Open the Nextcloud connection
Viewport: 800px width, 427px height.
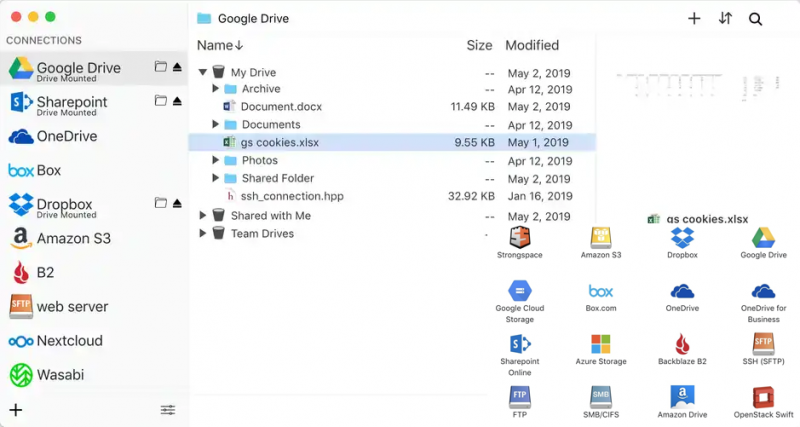pyautogui.click(x=94, y=341)
